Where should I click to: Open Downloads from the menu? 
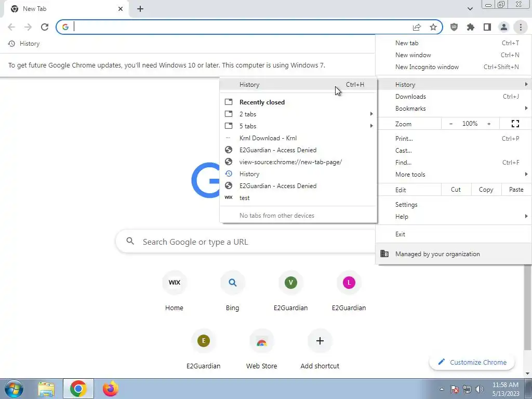coord(454,96)
